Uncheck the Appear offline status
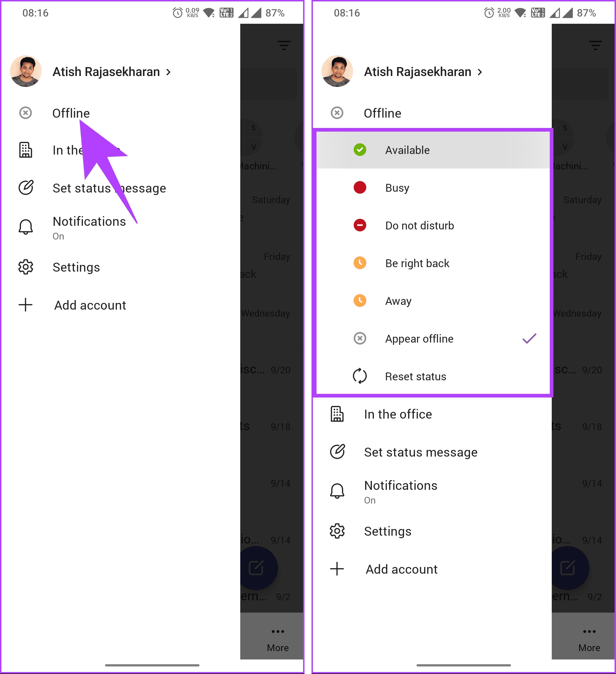This screenshot has width=616, height=674. [419, 339]
